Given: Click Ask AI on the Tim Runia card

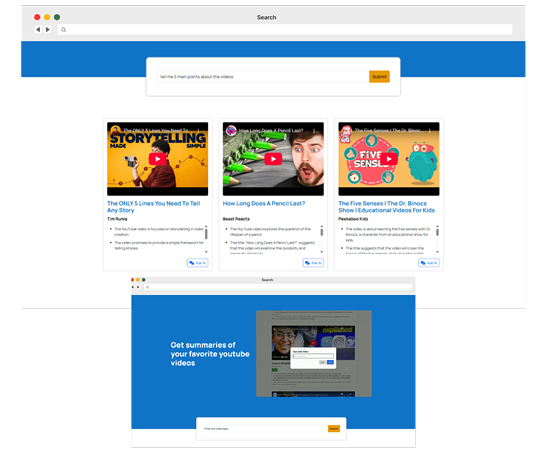Looking at the screenshot, I should (x=198, y=263).
